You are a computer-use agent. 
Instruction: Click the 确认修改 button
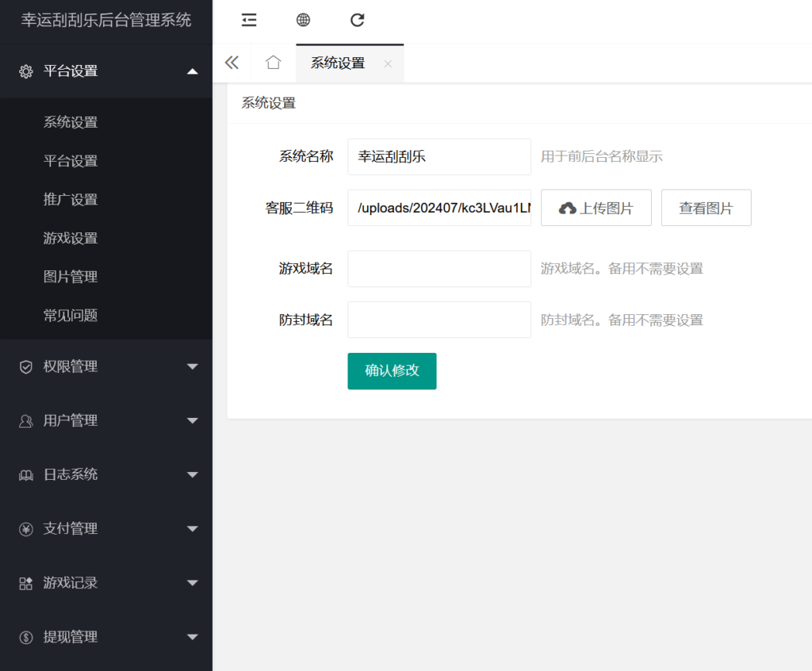pyautogui.click(x=392, y=370)
